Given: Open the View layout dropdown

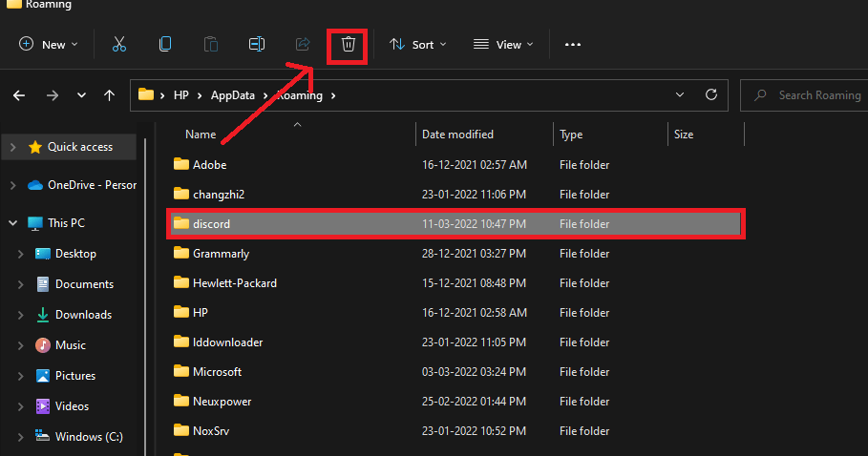Looking at the screenshot, I should click(x=503, y=44).
